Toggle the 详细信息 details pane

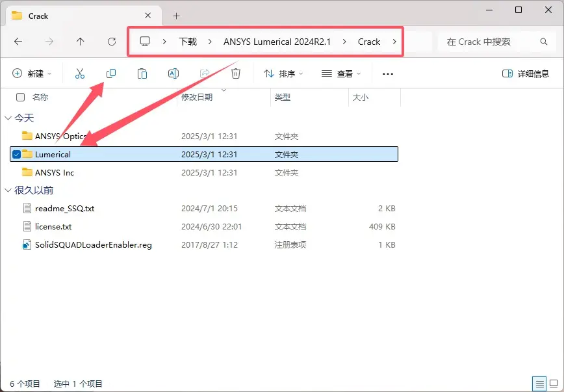click(526, 74)
